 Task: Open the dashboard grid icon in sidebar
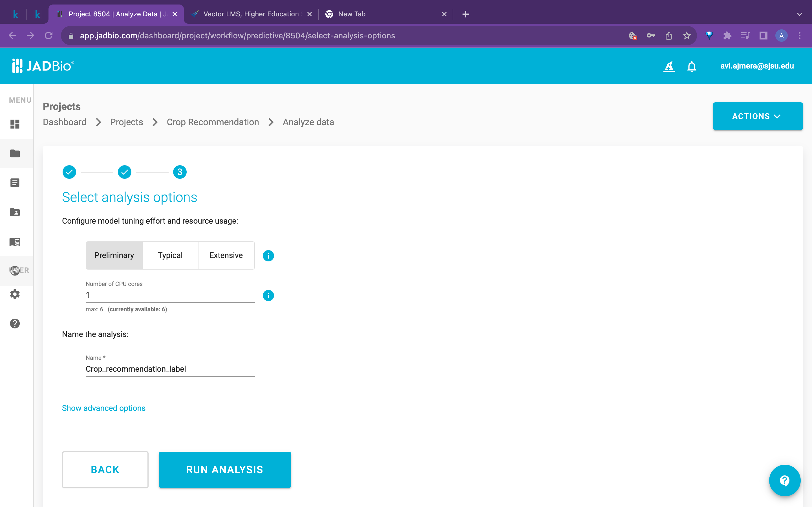(x=15, y=124)
